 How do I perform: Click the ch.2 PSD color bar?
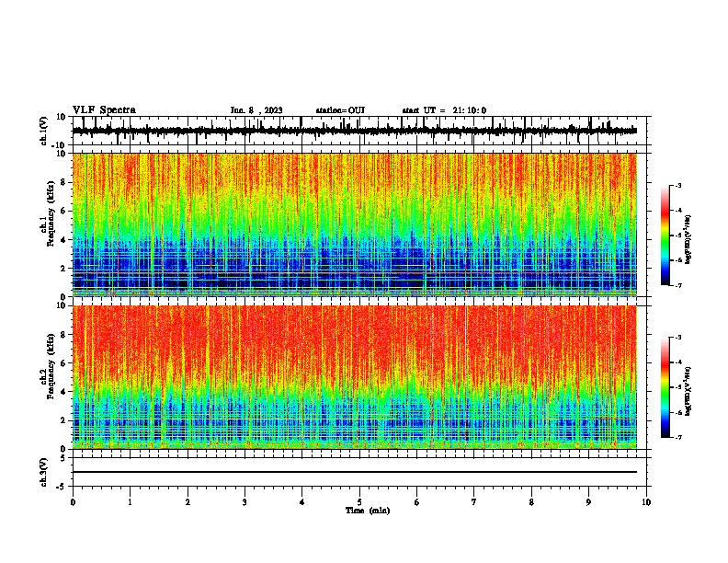pyautogui.click(x=665, y=387)
